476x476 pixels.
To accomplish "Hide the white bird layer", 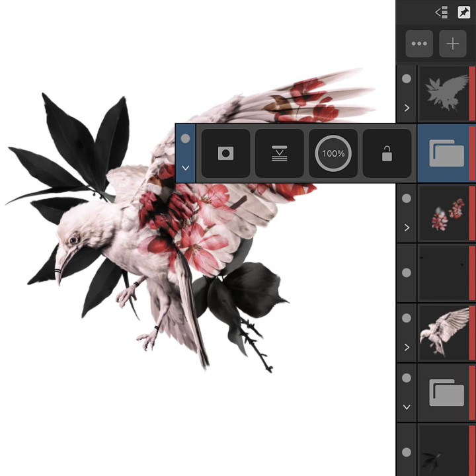I will pos(407,318).
